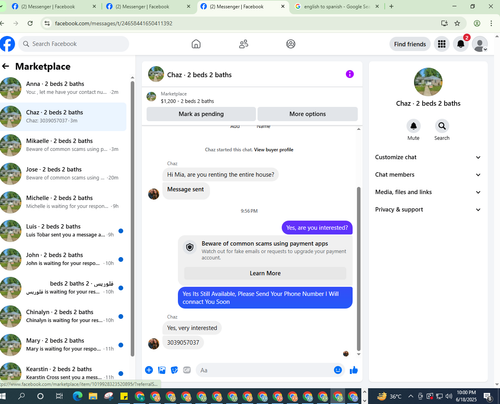Viewport: 500px width, 404px height.
Task: Open Microsoft Edge from the taskbar
Action: (78, 396)
